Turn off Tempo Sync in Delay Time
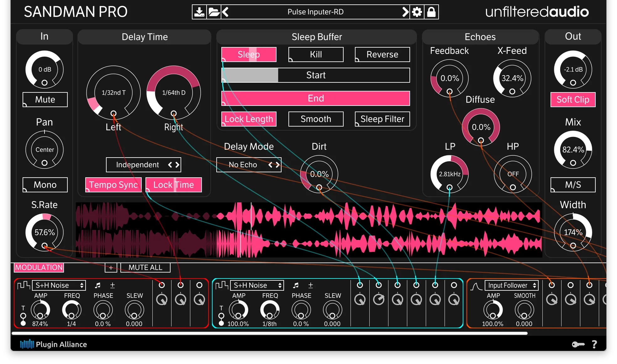The width and height of the screenshot is (617, 364). point(113,185)
